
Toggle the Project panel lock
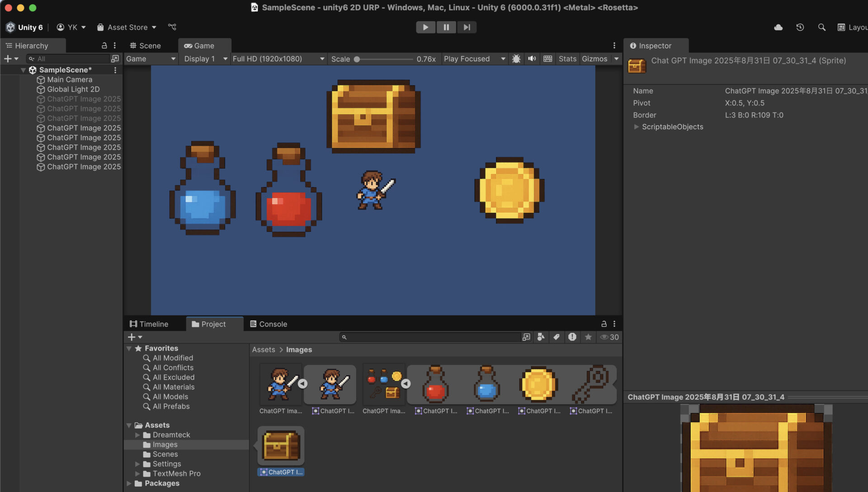(604, 324)
